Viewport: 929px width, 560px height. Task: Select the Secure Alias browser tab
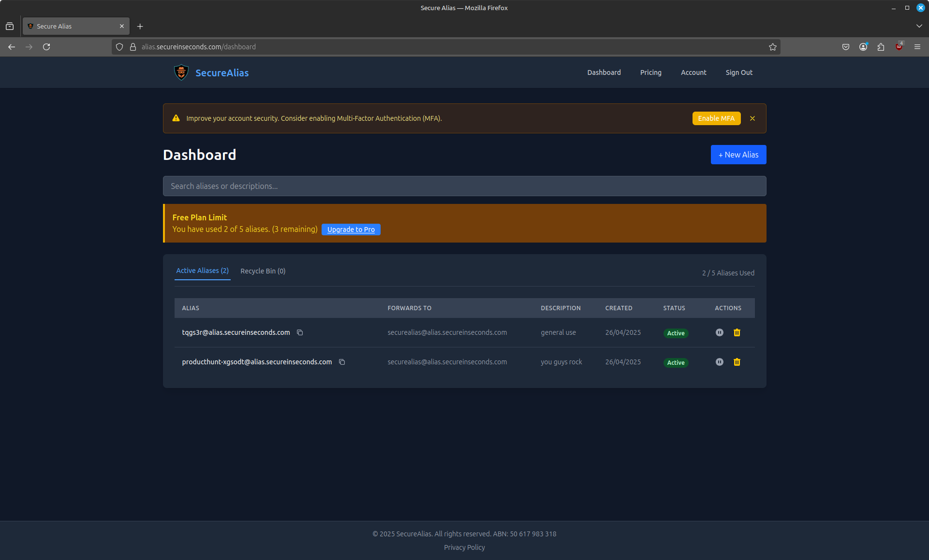76,26
